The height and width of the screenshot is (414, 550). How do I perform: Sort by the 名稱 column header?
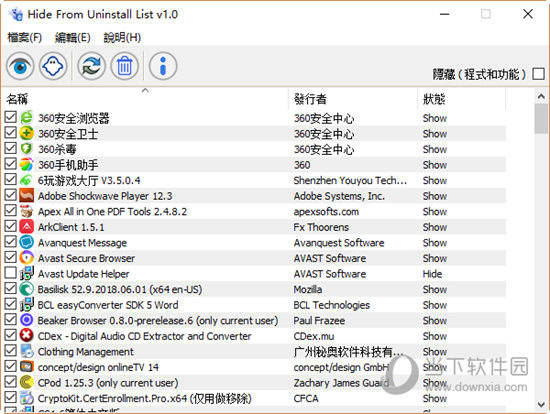[x=146, y=99]
